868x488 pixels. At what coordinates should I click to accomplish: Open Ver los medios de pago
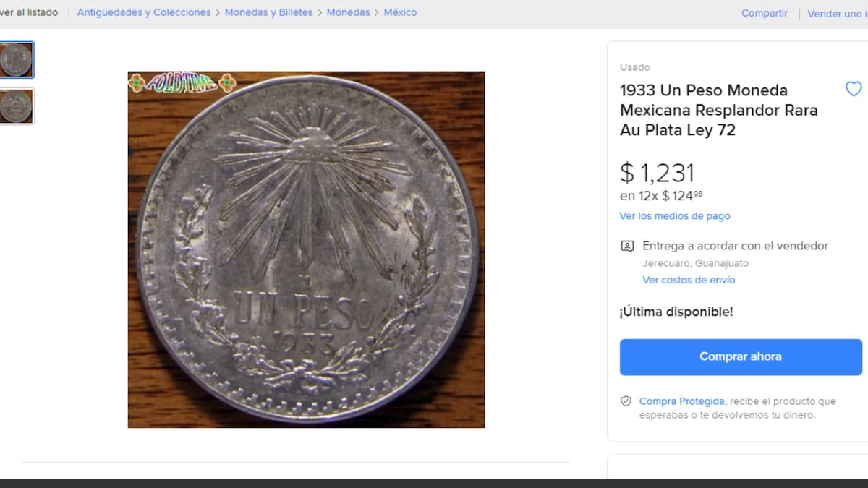click(x=675, y=216)
